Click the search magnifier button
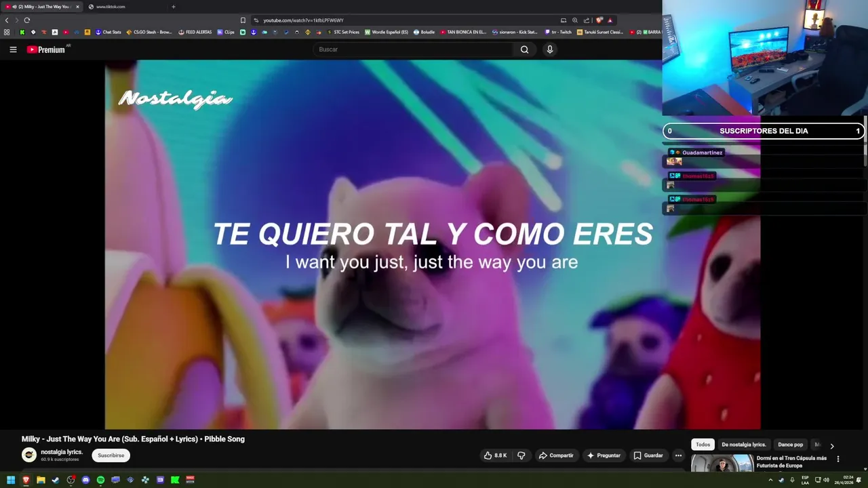 click(524, 49)
